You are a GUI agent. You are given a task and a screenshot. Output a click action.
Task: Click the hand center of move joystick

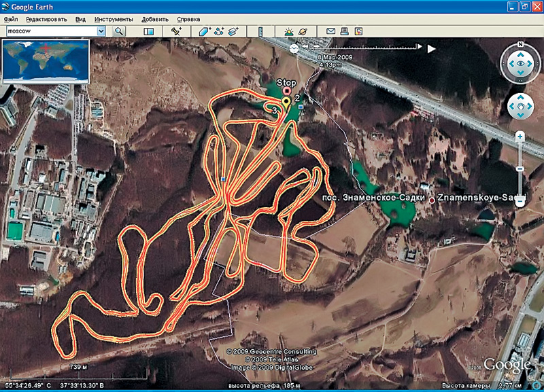pos(520,107)
